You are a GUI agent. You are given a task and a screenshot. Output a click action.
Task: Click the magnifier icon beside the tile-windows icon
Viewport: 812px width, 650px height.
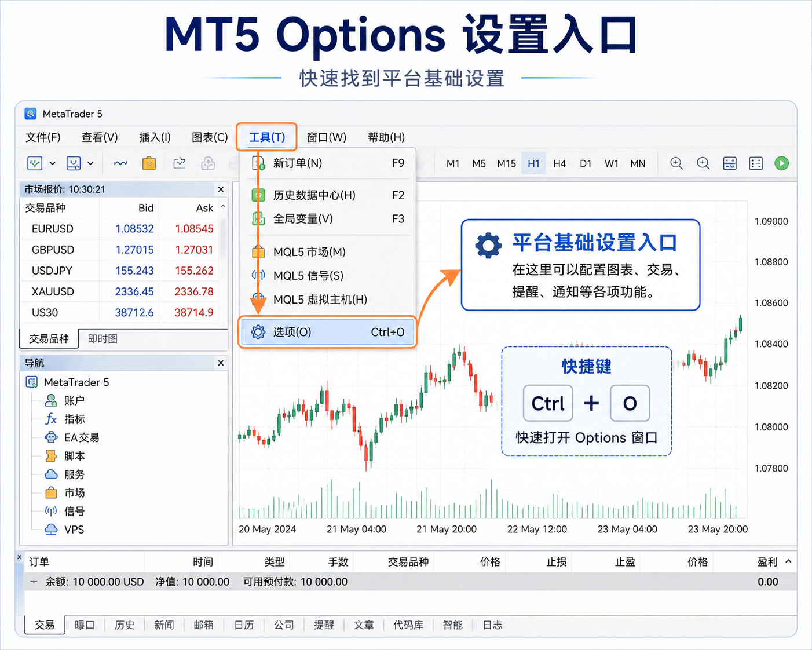point(703,163)
